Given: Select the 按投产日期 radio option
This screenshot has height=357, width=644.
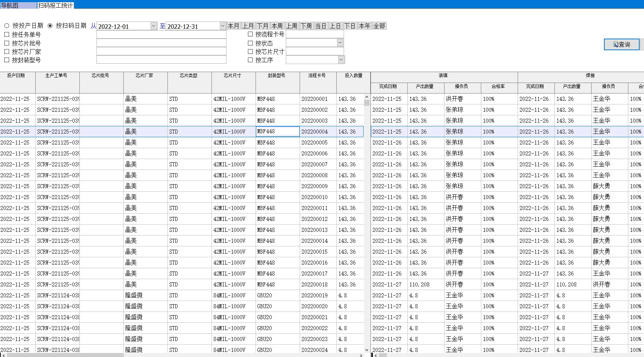Looking at the screenshot, I should [7, 26].
